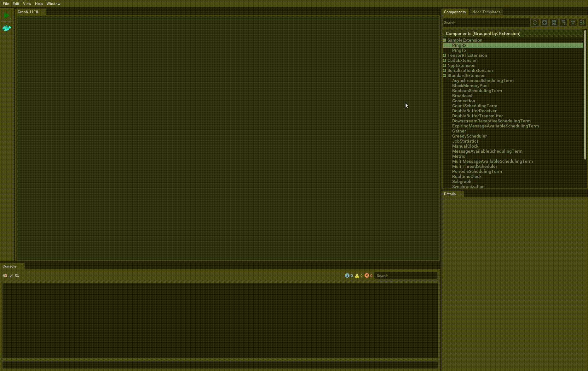Refresh the components list

(x=535, y=23)
